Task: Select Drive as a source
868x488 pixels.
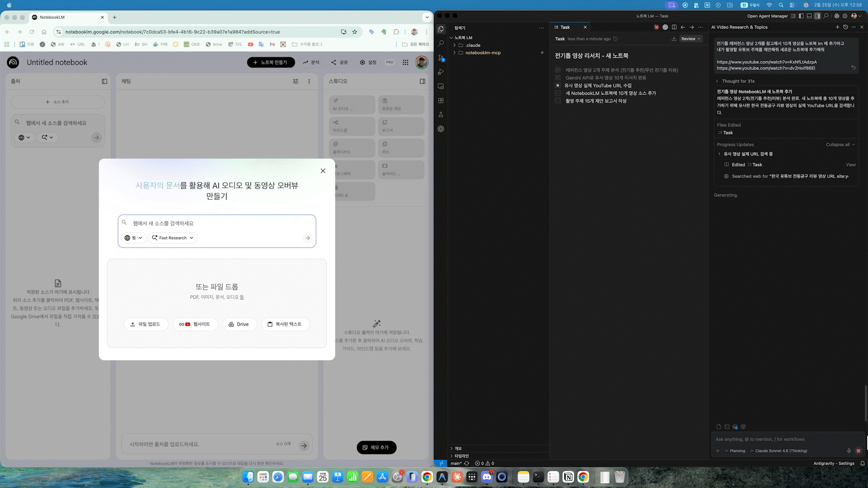Action: 239,324
